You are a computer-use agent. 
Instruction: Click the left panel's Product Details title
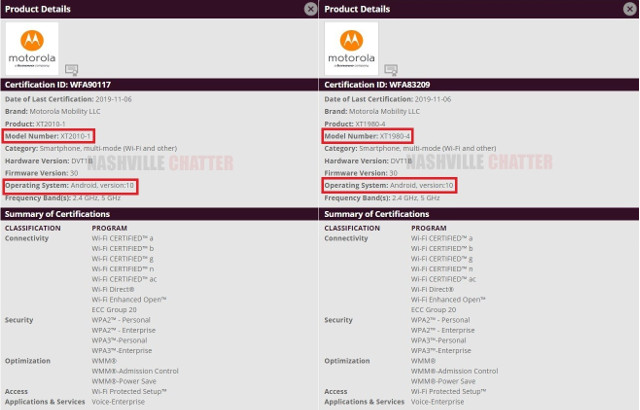(38, 9)
